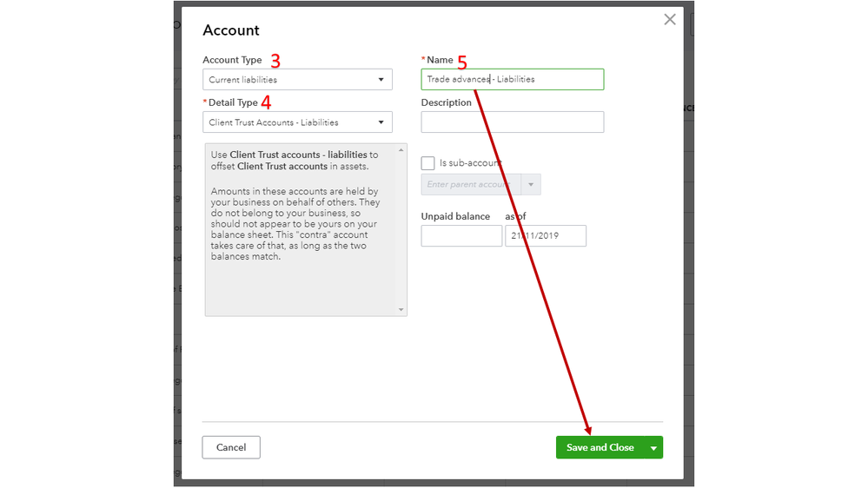The height and width of the screenshot is (488, 868).
Task: Click the Detail Type field label
Action: coord(232,102)
